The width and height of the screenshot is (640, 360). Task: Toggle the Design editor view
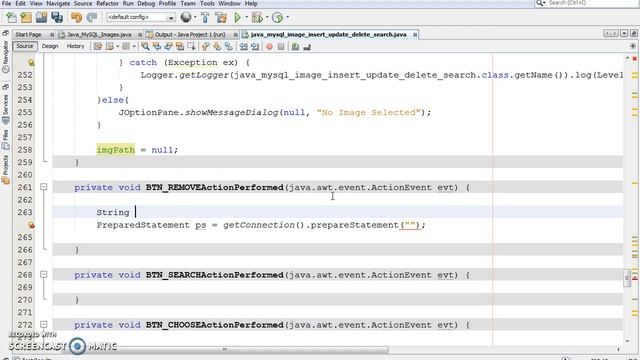point(50,46)
